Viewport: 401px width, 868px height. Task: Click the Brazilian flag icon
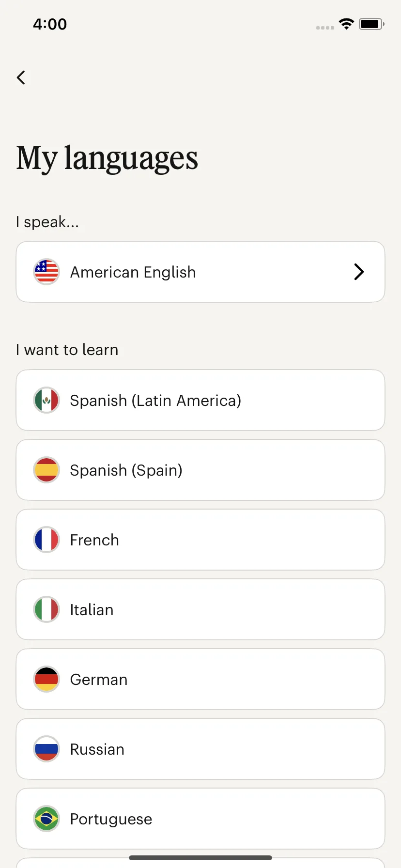coord(46,819)
